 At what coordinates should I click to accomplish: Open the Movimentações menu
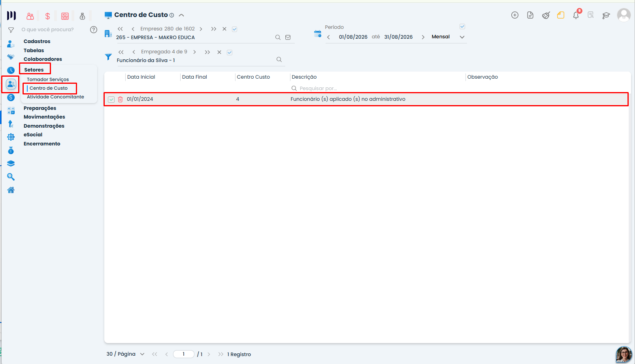[x=44, y=117]
